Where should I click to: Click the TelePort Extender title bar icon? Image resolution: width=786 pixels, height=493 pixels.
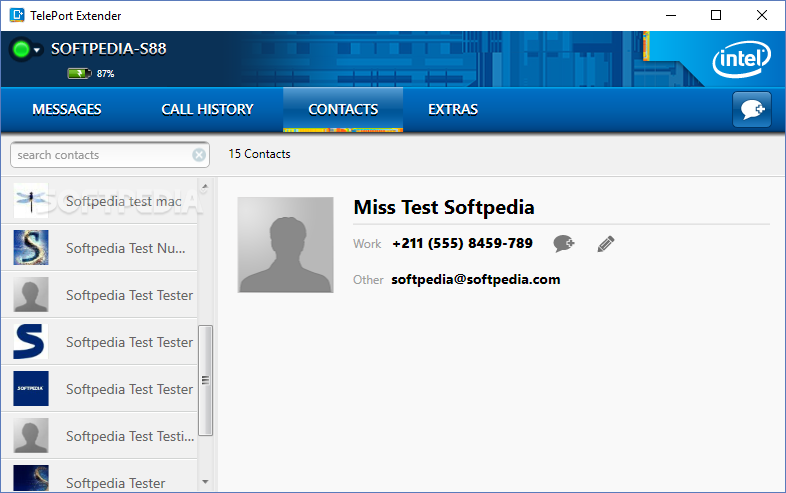click(x=17, y=15)
